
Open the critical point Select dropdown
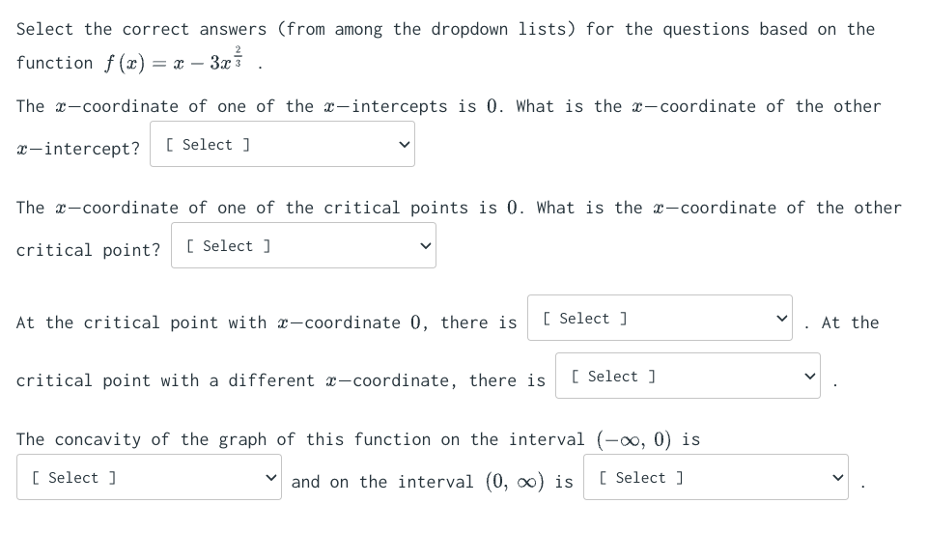click(x=303, y=245)
